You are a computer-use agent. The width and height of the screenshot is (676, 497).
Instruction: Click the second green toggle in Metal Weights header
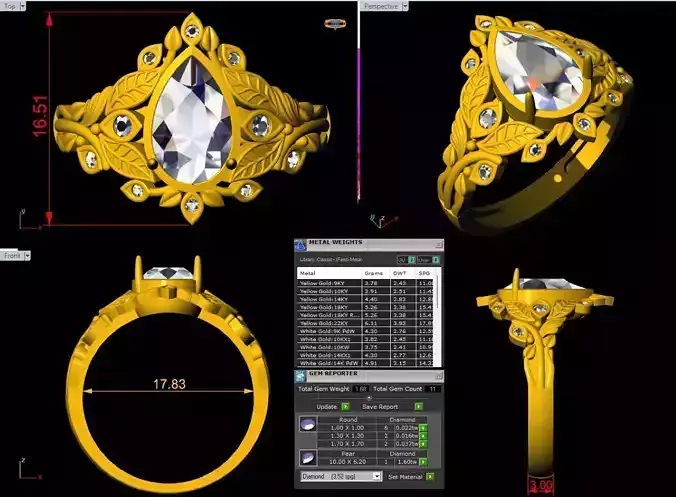pyautogui.click(x=435, y=259)
